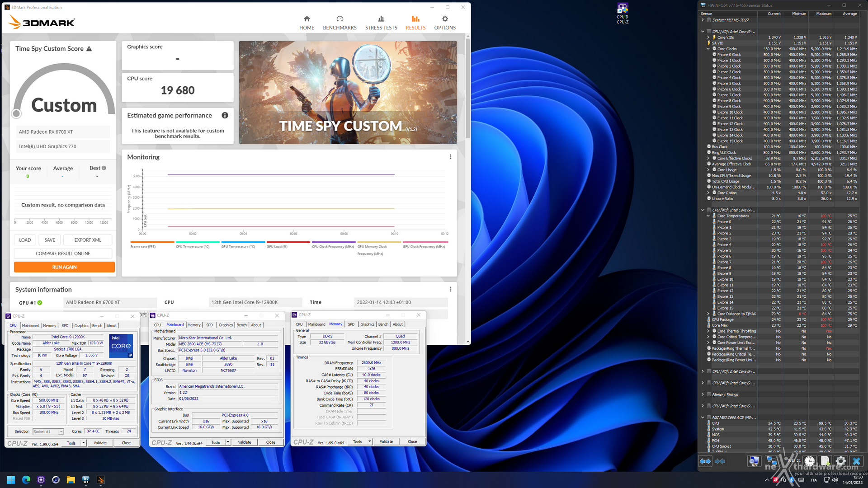Expand System: MSI MS-7D27 node in HWiNFO
The height and width of the screenshot is (488, 868).
[x=703, y=20]
